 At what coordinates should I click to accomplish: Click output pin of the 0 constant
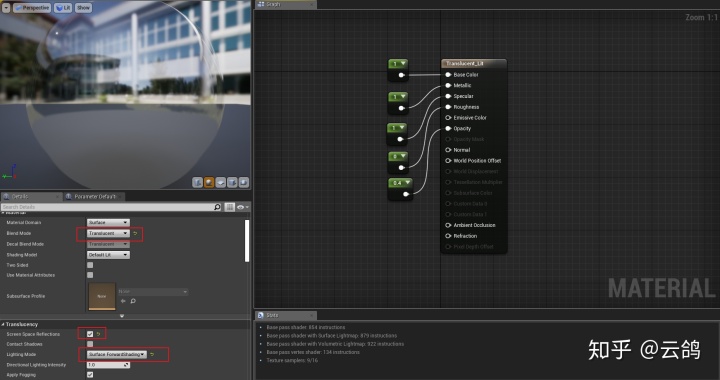401,168
